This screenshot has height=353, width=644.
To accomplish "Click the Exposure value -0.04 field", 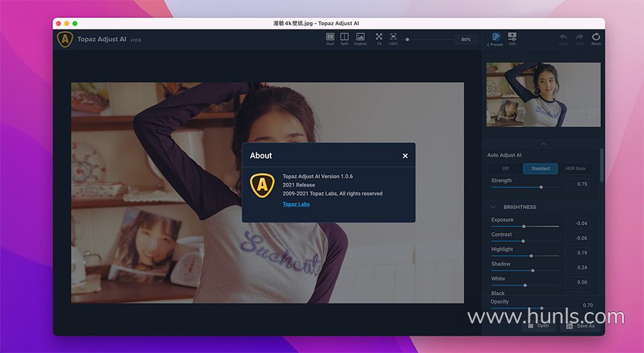I will click(x=578, y=223).
